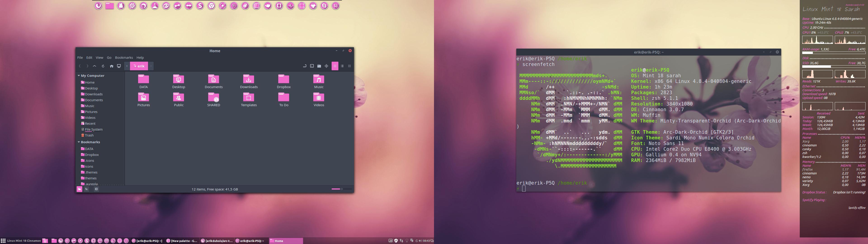Image resolution: width=868 pixels, height=244 pixels.
Task: Open VLC cone icon in top dock
Action: 155,6
